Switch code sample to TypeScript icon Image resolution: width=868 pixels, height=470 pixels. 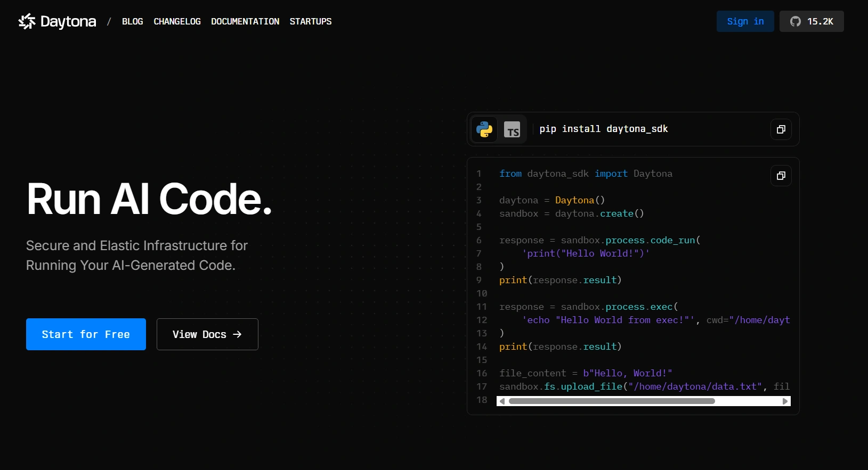click(512, 129)
